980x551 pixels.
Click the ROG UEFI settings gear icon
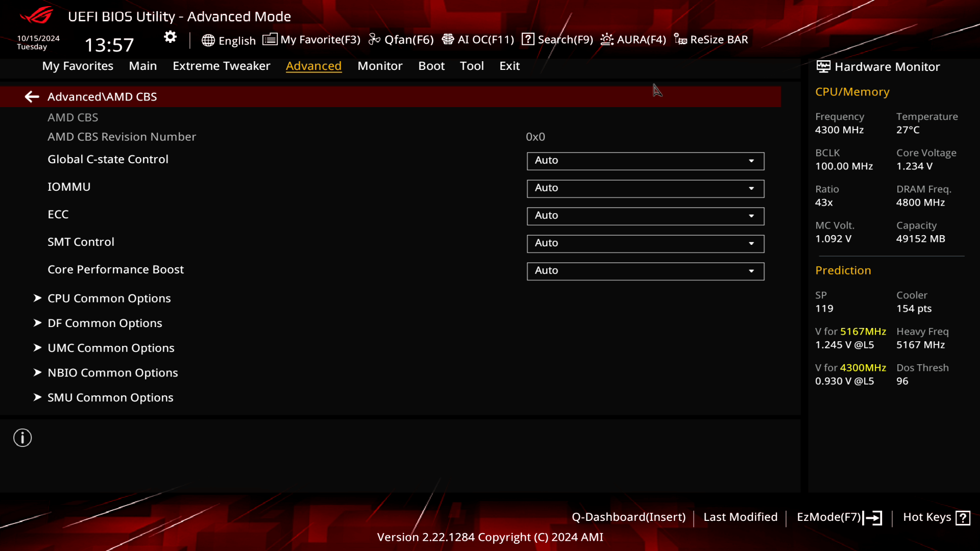[x=170, y=38]
